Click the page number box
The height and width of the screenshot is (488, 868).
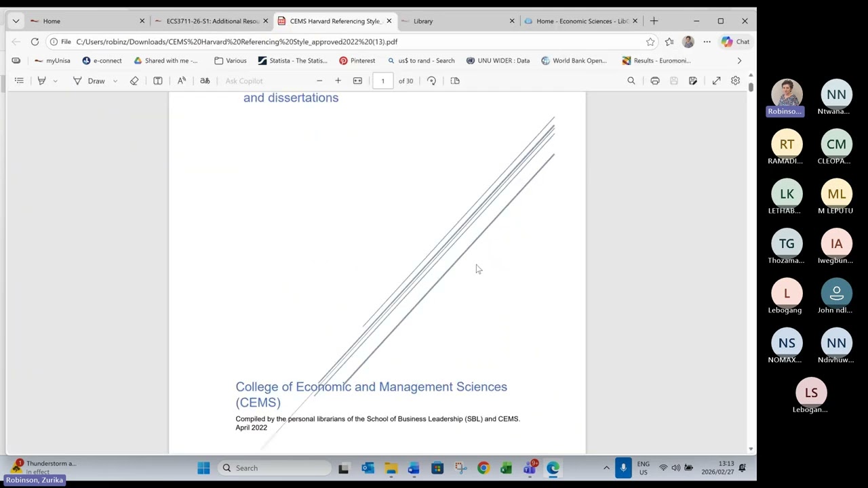382,81
